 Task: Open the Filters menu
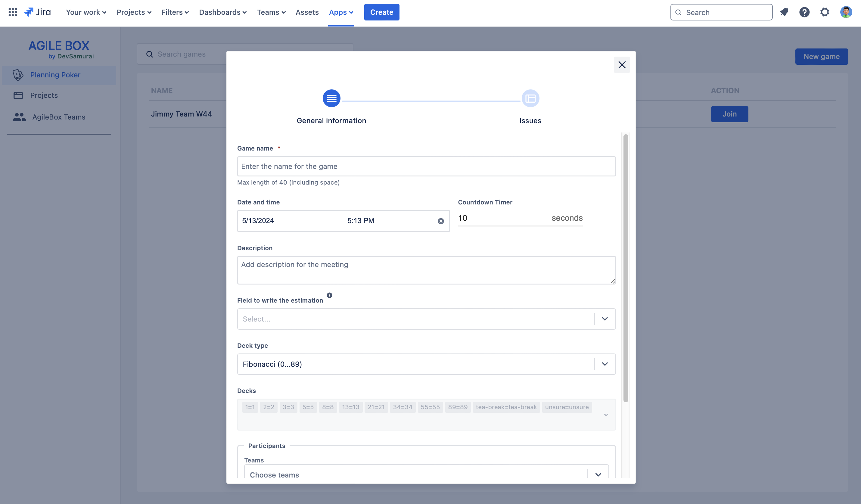tap(175, 12)
